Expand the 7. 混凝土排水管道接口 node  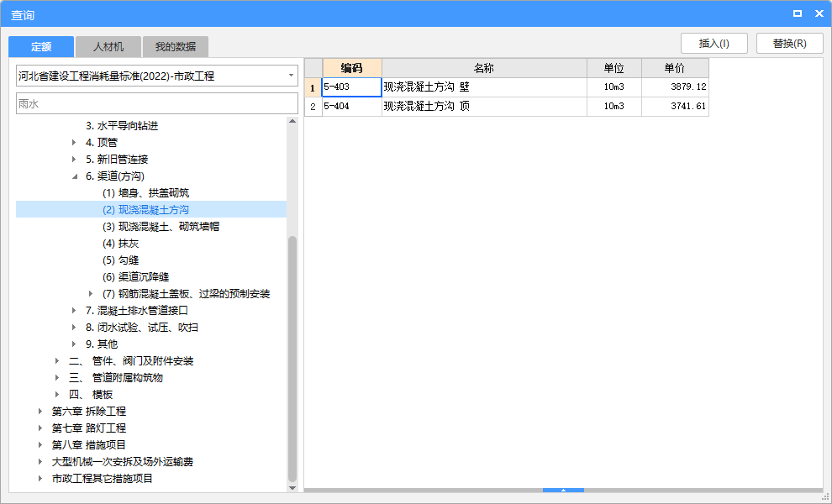pos(75,309)
